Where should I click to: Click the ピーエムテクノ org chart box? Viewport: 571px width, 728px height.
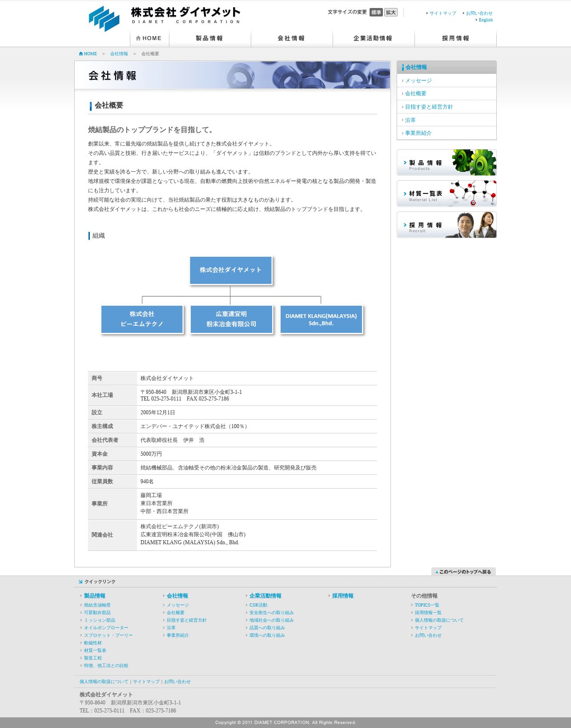coord(142,319)
